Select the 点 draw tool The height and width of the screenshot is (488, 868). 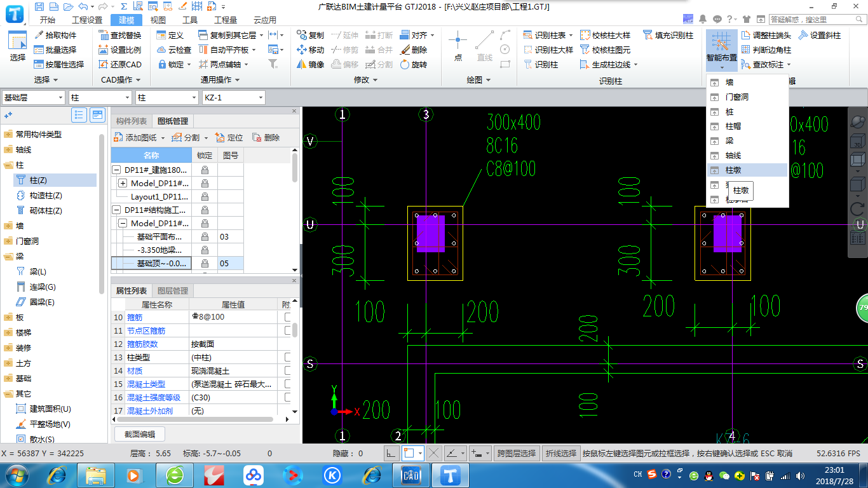pyautogui.click(x=458, y=46)
